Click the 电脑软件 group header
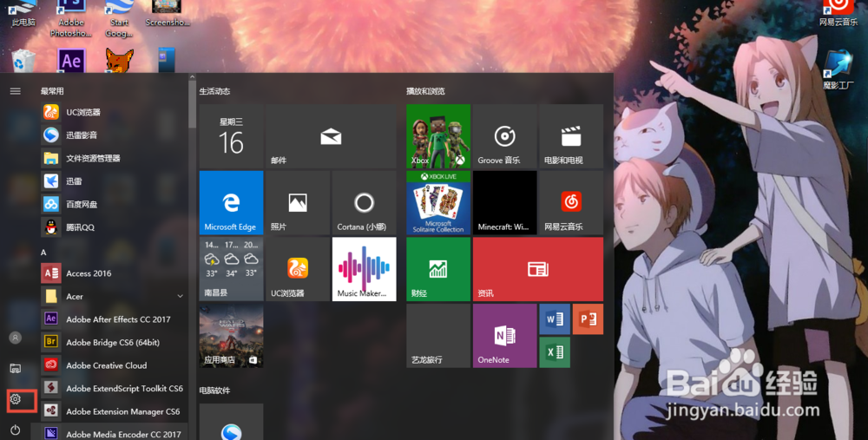 coord(214,391)
